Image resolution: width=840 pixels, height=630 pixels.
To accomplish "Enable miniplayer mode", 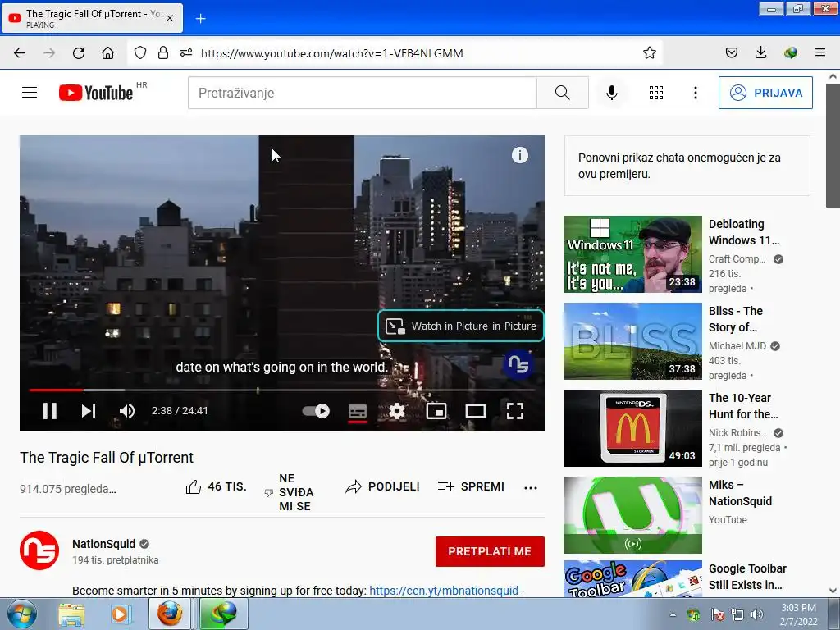I will [436, 411].
